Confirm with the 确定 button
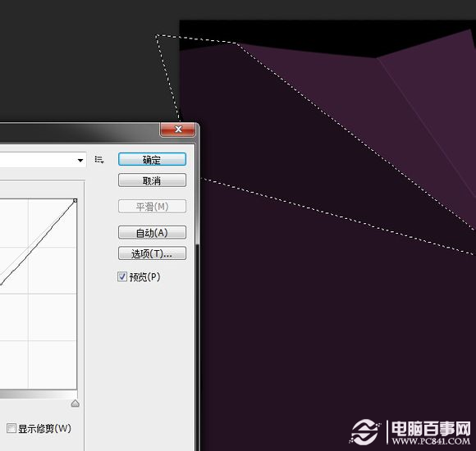 (152, 160)
